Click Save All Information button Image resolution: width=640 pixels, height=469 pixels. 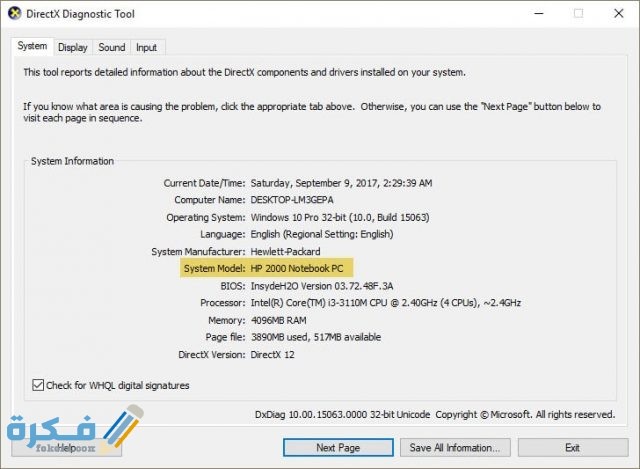click(x=455, y=447)
